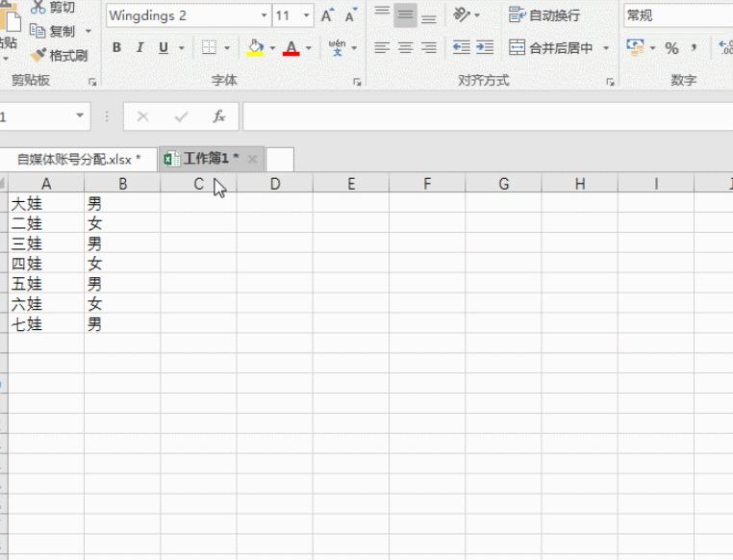Click the insert function fx button
The height and width of the screenshot is (560, 733).
218,116
